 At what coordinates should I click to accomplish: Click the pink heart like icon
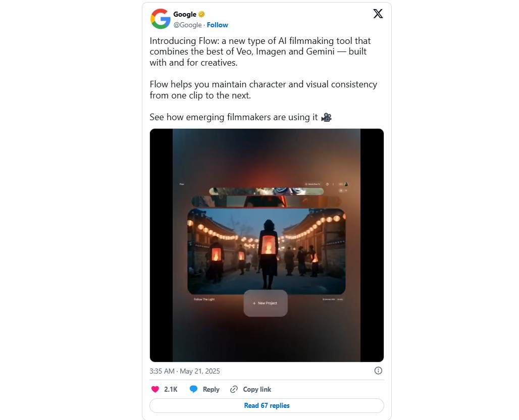tap(155, 389)
